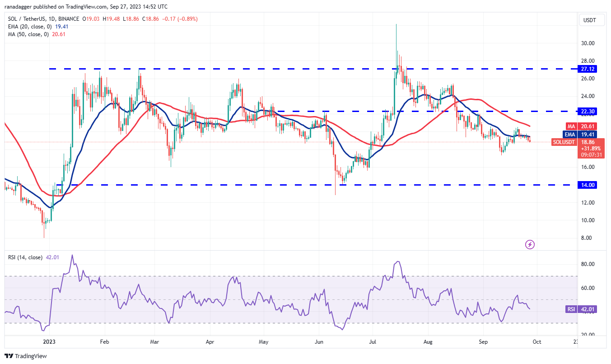Click the TradingView logo
611x364 pixels.
click(x=25, y=356)
